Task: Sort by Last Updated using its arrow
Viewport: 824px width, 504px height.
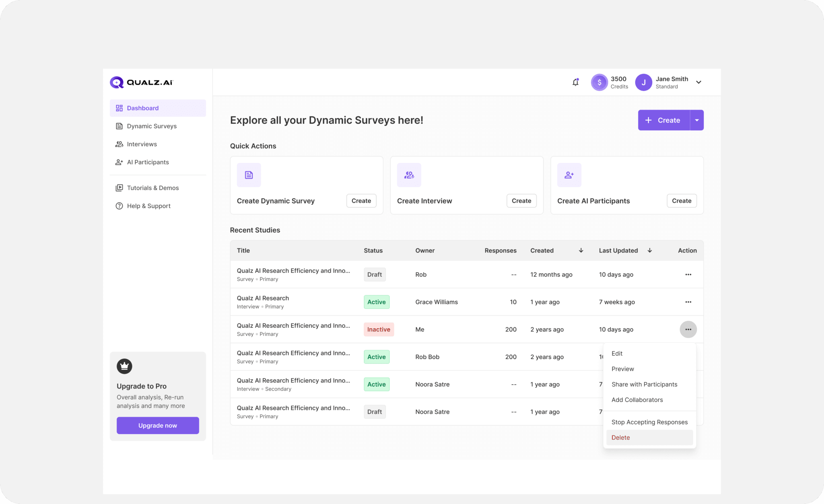Action: pos(650,250)
